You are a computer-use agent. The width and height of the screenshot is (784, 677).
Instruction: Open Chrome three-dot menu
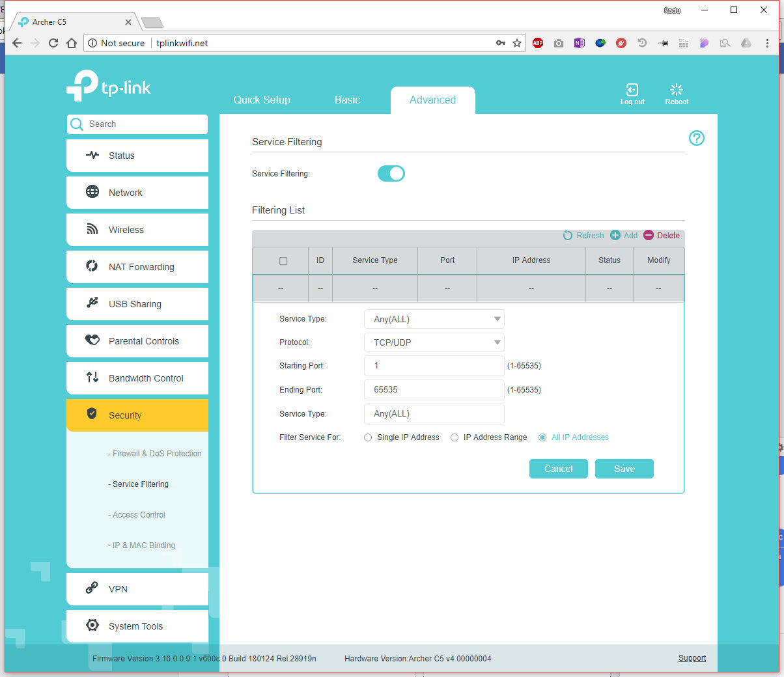coord(767,43)
